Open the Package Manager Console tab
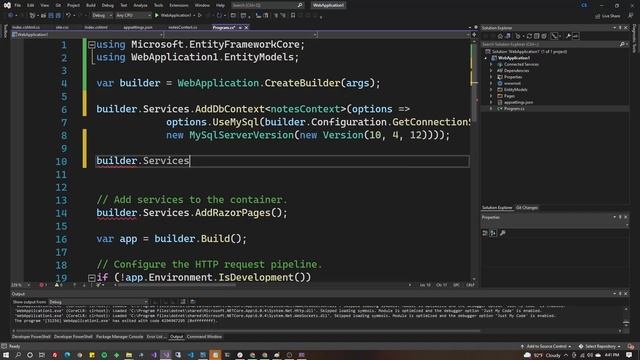 [x=119, y=337]
